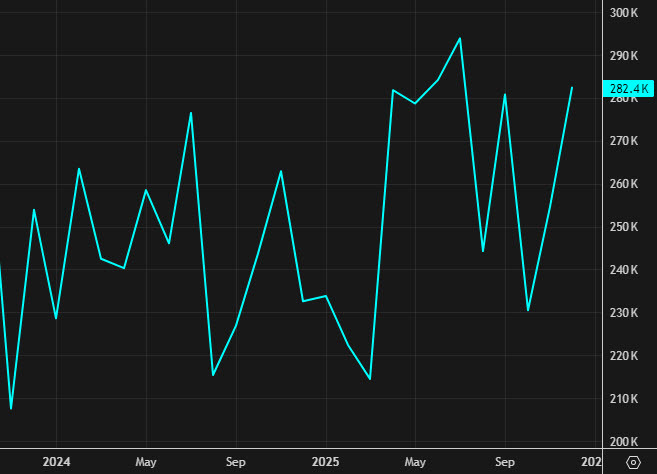Click the highest peak of the cyan line
Screen dimensions: 657x474
click(460, 38)
